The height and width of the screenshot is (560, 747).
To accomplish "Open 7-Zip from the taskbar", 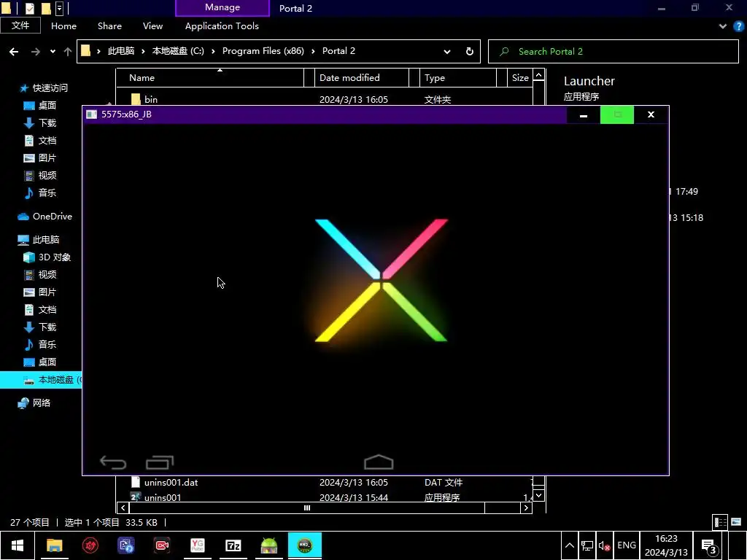I will [x=233, y=545].
